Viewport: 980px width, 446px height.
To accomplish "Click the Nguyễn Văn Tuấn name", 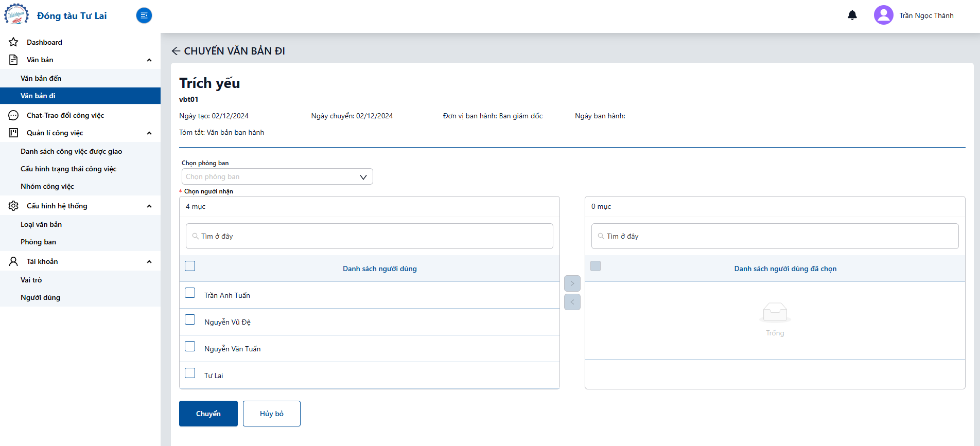I will point(233,349).
